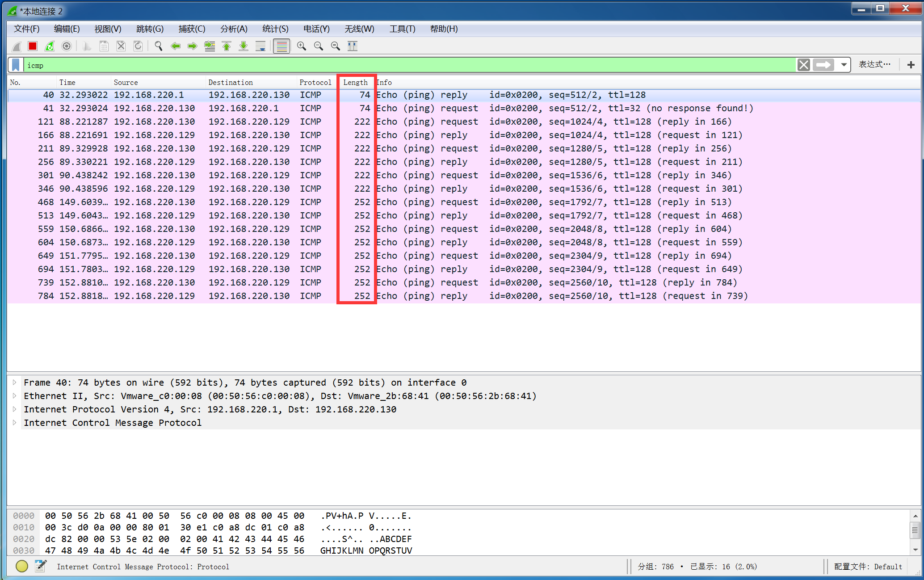Apply the display filter arrow button
This screenshot has width=924, height=580.
pos(823,65)
